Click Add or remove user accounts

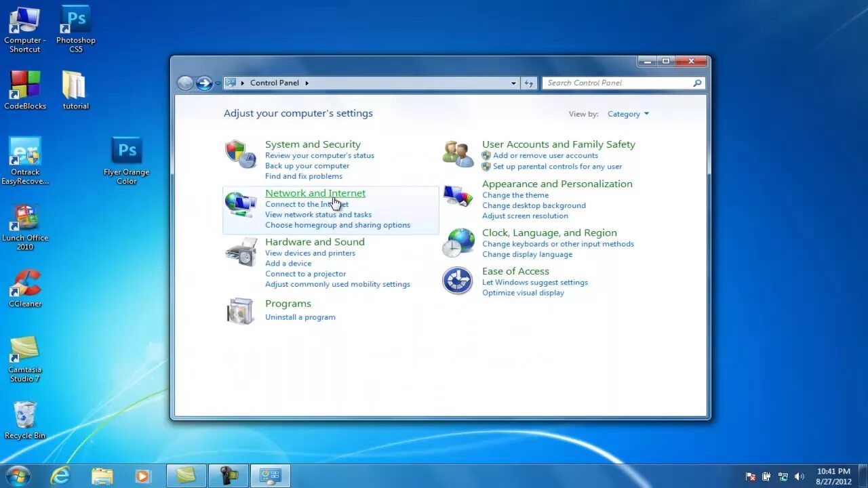pos(545,156)
